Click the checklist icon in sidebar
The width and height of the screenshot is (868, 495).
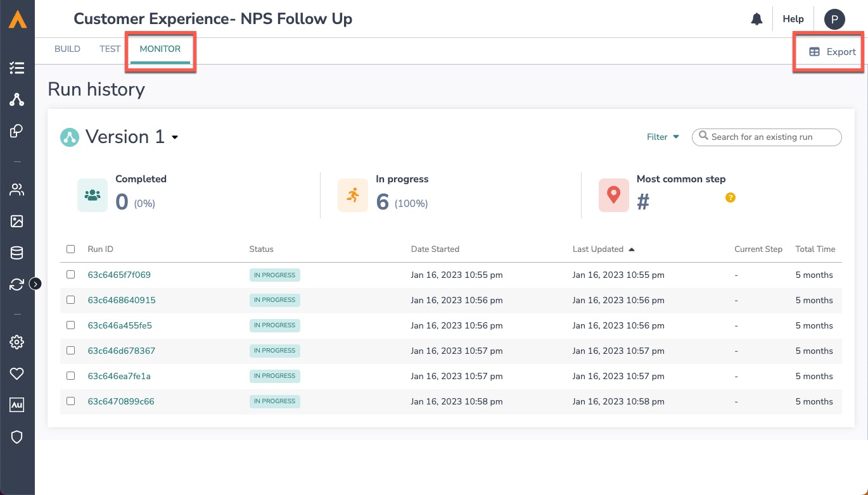click(x=17, y=68)
